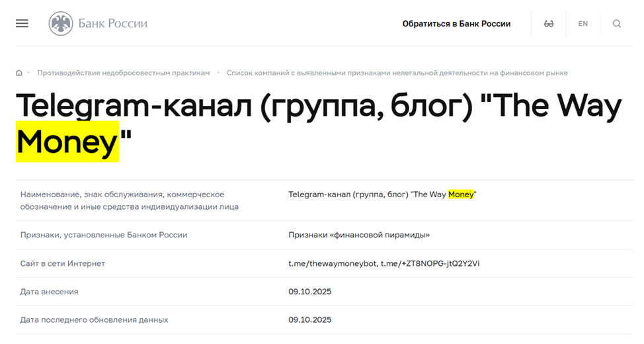
Task: Click the Банк России site title
Action: tap(112, 23)
